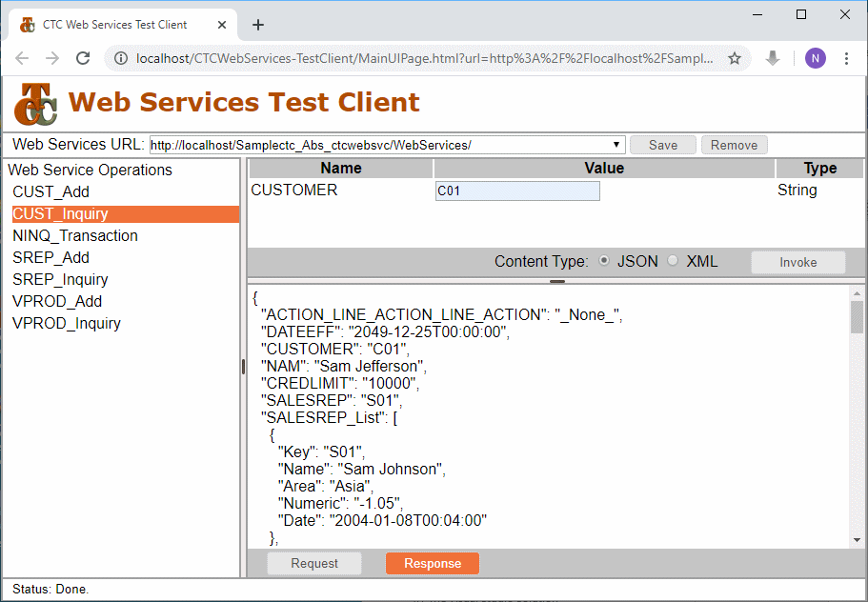Select JSON content type radio
This screenshot has width=868, height=602.
604,261
